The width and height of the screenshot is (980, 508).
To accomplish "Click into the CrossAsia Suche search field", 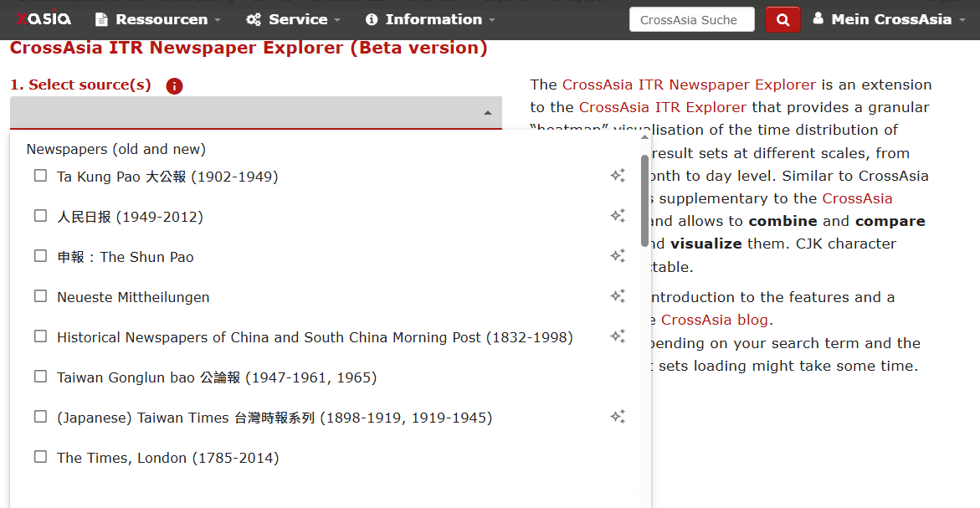I will 691,19.
